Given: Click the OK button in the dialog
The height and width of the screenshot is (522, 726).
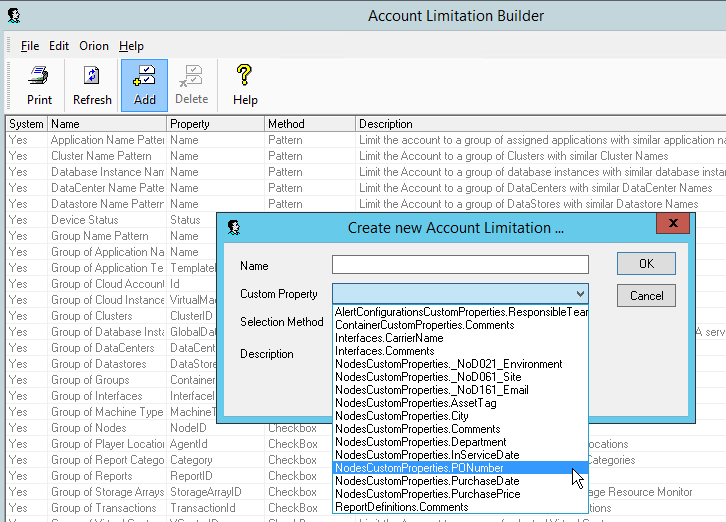Looking at the screenshot, I should (x=646, y=264).
